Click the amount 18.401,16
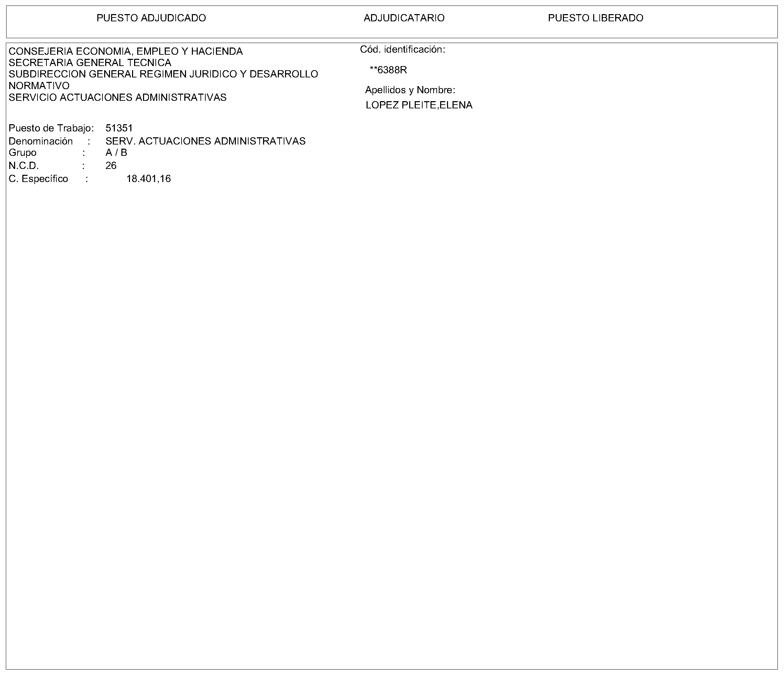 [148, 179]
